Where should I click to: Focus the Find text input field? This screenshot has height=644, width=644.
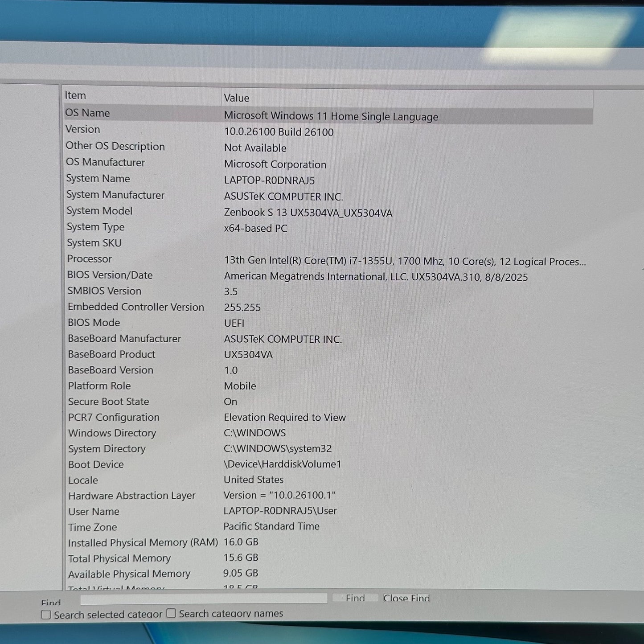coord(204,599)
